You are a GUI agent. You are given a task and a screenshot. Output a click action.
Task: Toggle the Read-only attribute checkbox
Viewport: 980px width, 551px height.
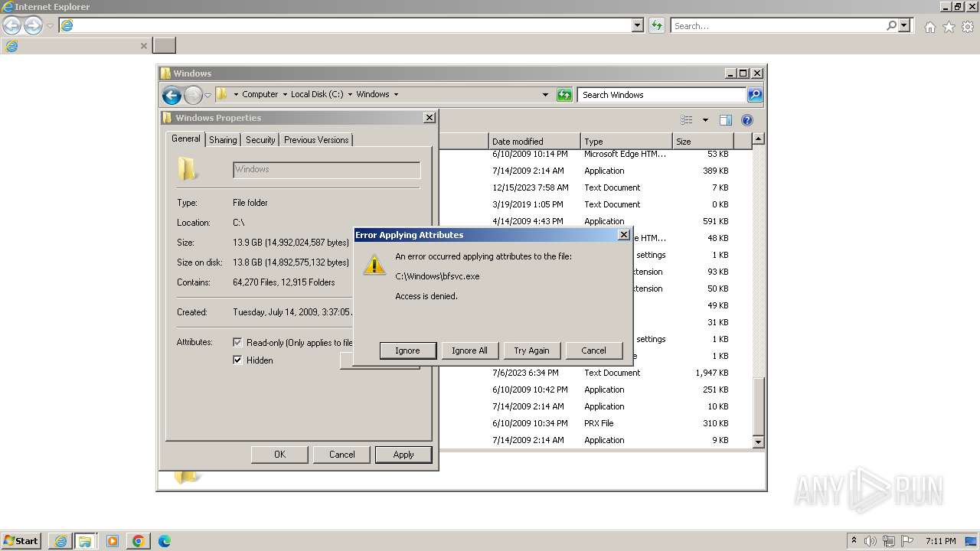[x=237, y=343]
